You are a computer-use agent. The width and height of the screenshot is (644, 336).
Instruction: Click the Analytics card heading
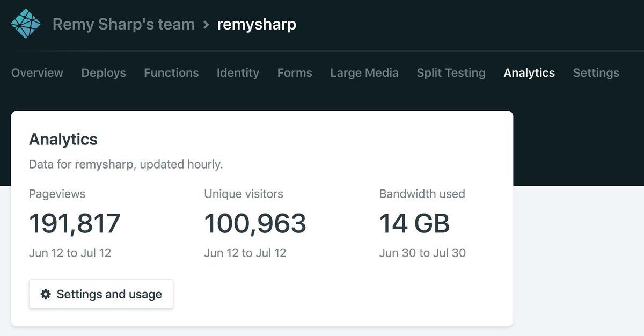point(63,140)
